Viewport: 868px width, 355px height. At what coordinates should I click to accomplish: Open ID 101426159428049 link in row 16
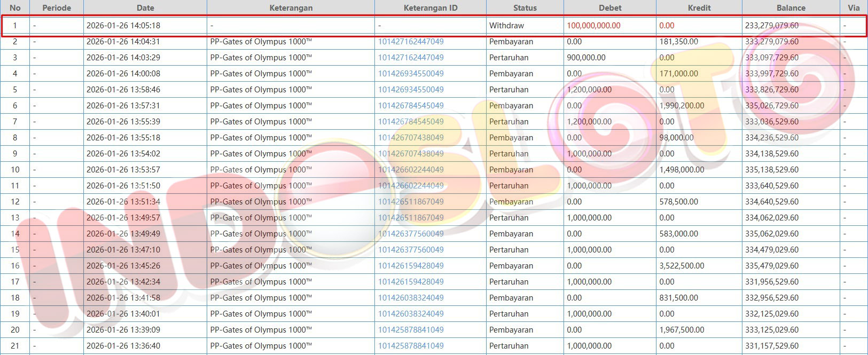coord(411,266)
